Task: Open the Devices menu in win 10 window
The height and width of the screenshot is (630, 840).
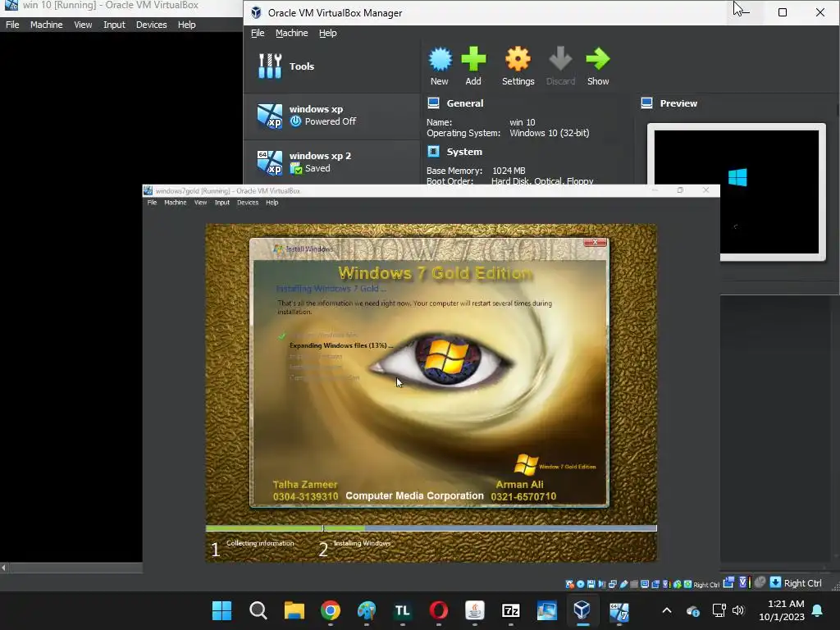Action: coord(152,25)
